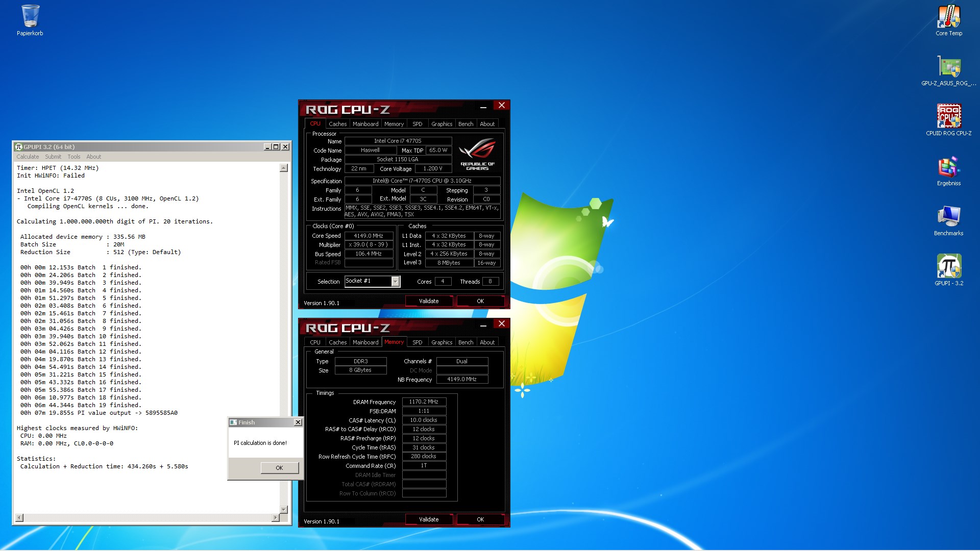
Task: Close the Finish dialog with the X
Action: tap(298, 422)
